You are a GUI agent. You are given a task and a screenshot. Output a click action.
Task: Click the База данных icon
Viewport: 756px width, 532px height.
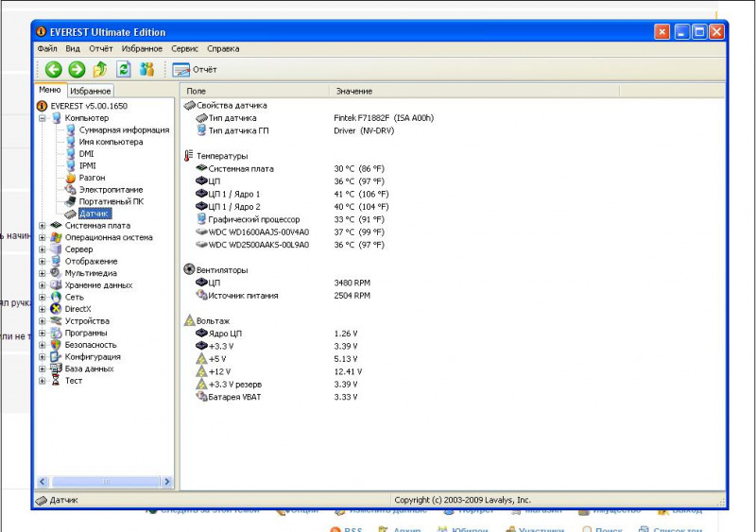click(x=56, y=369)
